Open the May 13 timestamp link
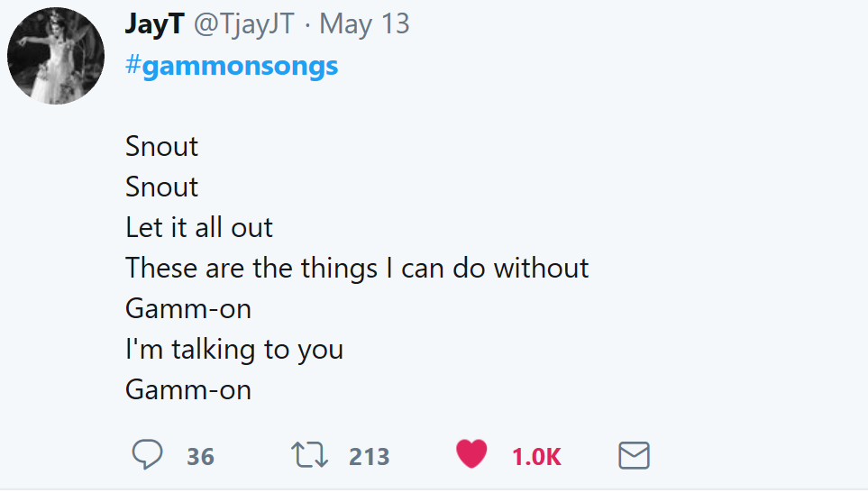This screenshot has width=868, height=502. 364,24
